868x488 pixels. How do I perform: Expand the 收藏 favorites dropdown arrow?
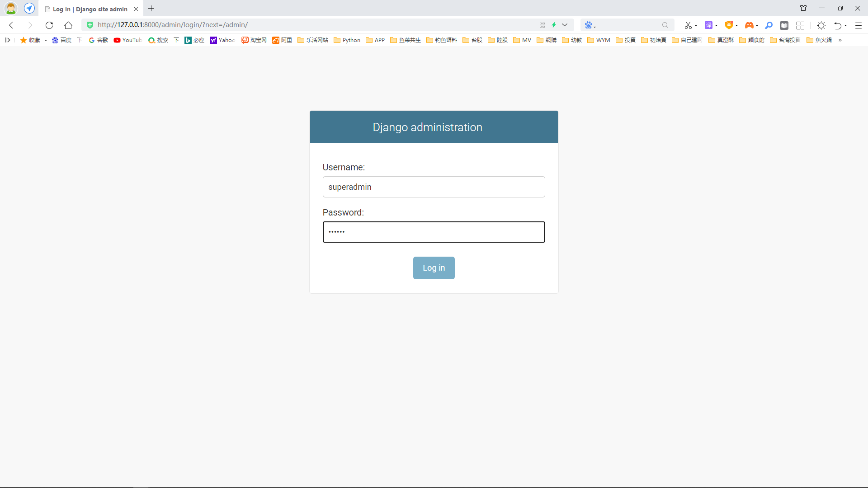[x=46, y=40]
